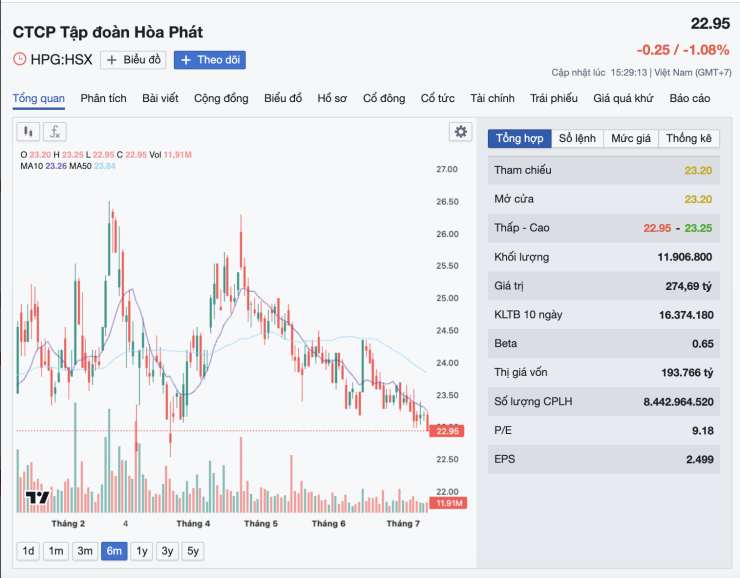This screenshot has width=740, height=578.
Task: Click the Mở cửa row value
Action: point(698,199)
